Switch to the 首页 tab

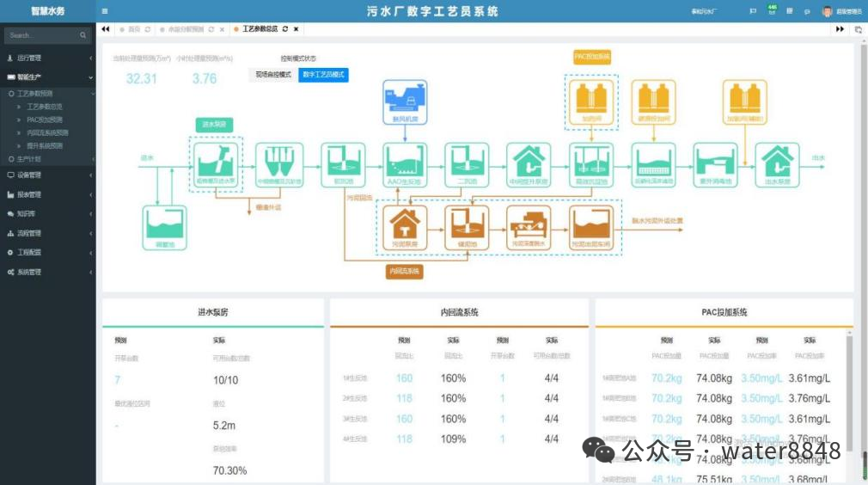135,29
